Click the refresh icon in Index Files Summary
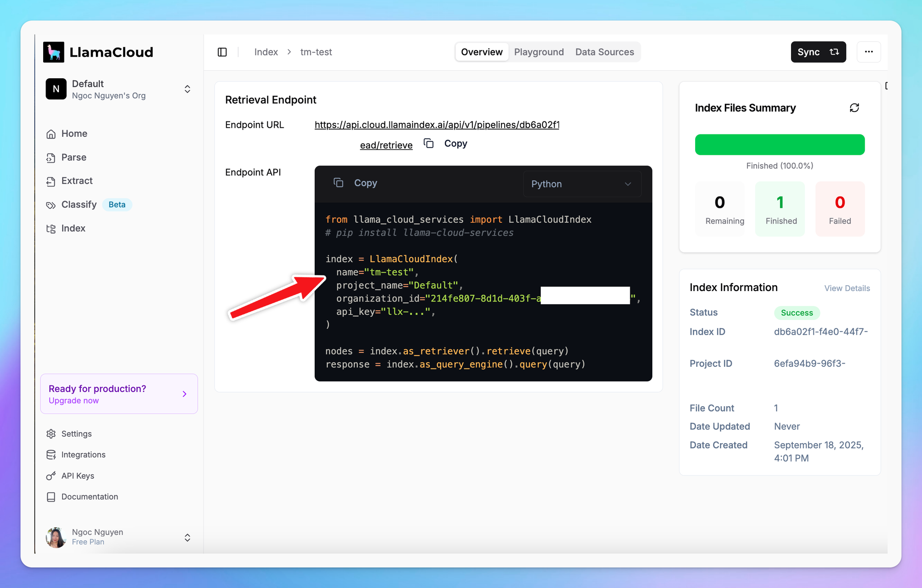The image size is (922, 588). pos(854,108)
